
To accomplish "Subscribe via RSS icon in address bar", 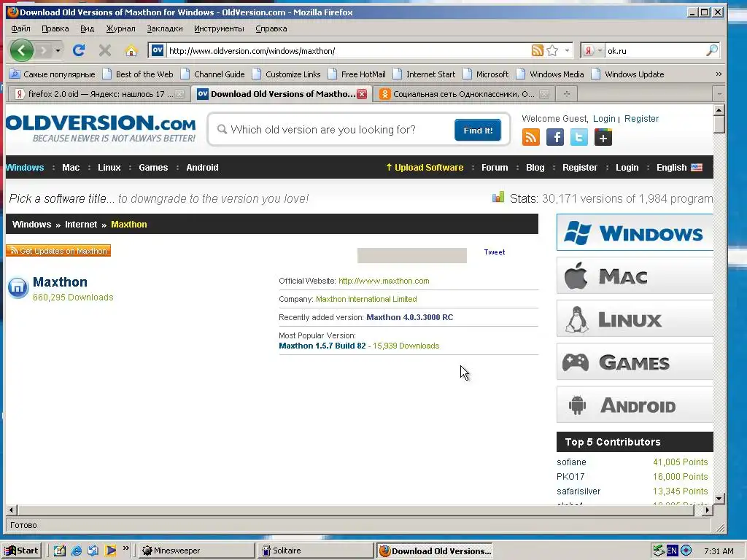I will (537, 50).
